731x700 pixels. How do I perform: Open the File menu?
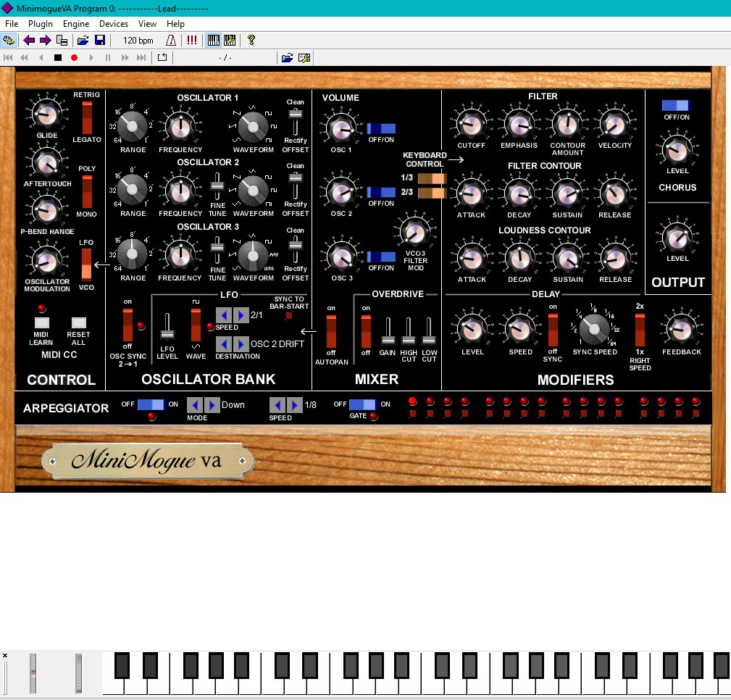(x=12, y=24)
